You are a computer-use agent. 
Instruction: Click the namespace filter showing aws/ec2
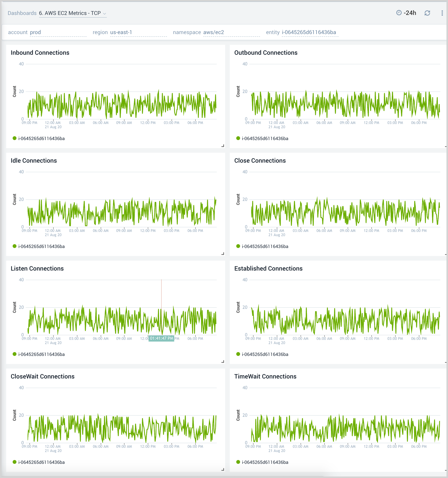click(213, 32)
